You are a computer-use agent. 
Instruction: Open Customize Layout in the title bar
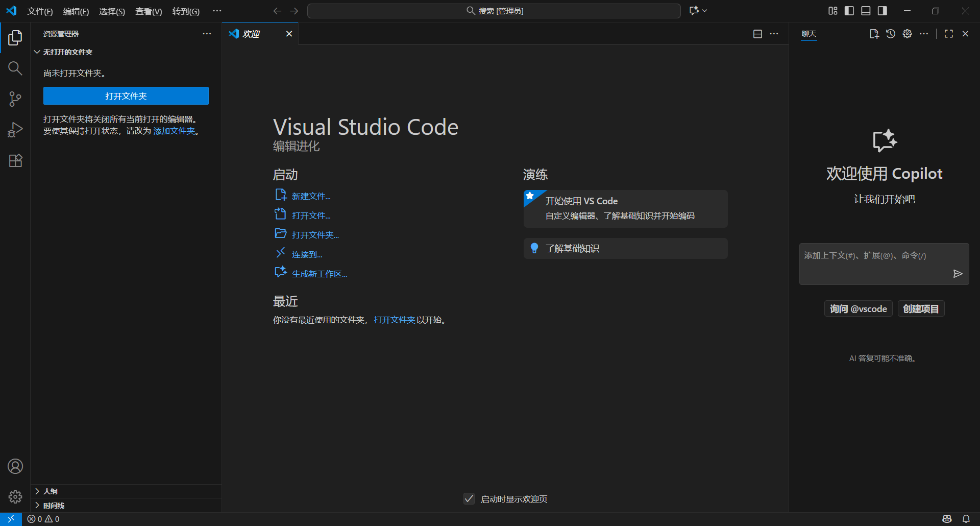tap(832, 11)
